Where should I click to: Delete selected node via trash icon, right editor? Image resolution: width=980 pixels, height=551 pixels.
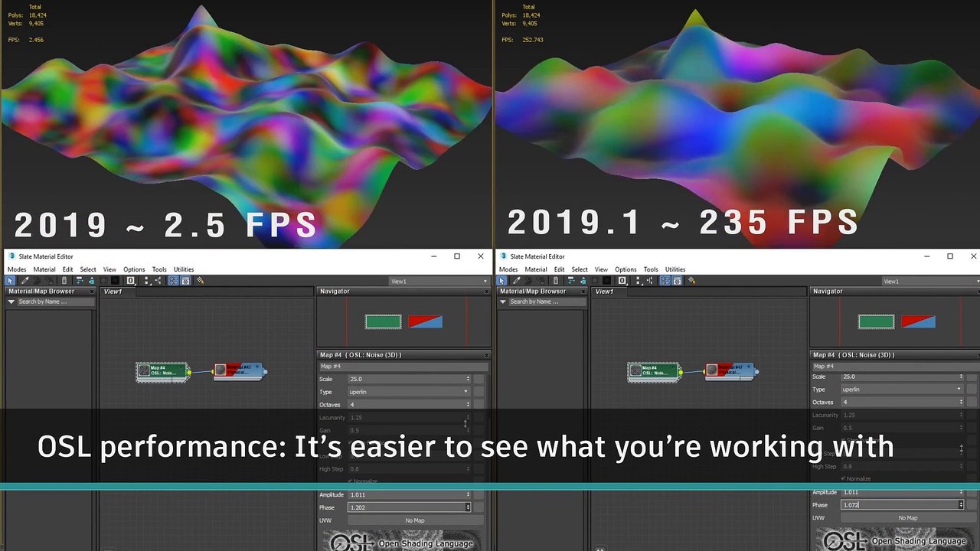click(556, 281)
